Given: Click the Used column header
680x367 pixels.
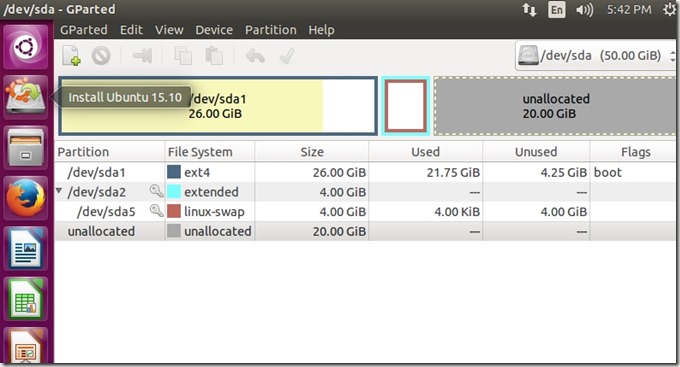Looking at the screenshot, I should tap(425, 152).
